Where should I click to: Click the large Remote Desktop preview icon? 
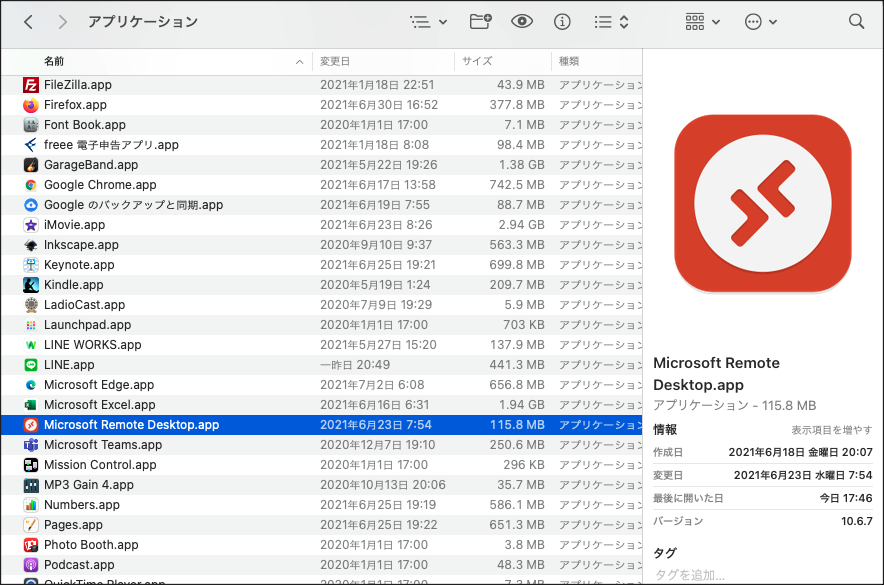coord(762,203)
